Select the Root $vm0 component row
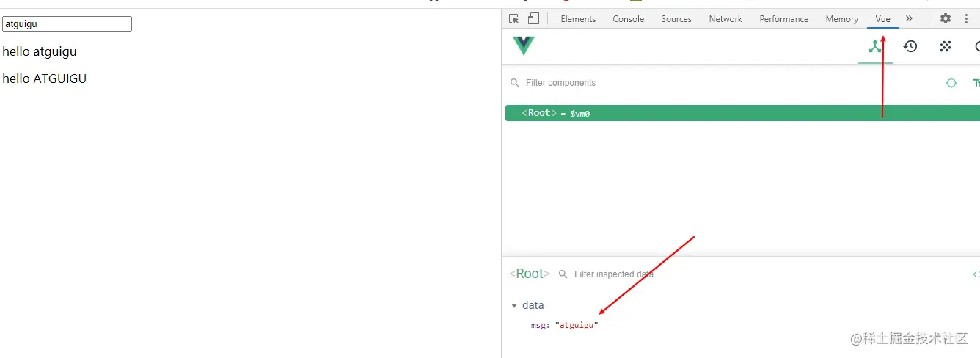The height and width of the screenshot is (358, 980). click(742, 113)
